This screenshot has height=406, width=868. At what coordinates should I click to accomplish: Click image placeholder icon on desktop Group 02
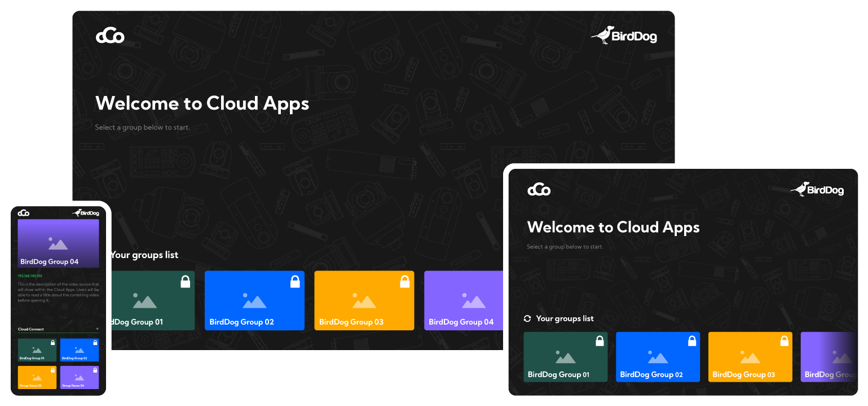click(x=254, y=300)
